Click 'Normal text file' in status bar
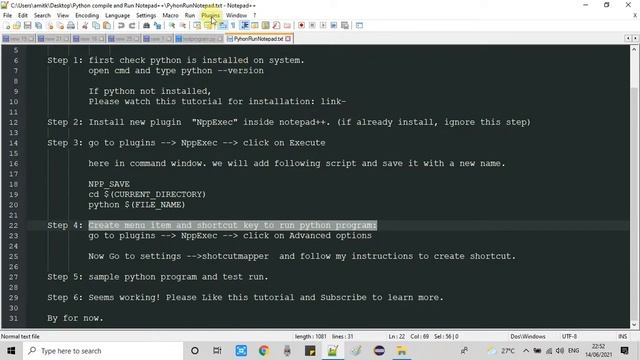Screen dimensions: 640x360 [20, 336]
